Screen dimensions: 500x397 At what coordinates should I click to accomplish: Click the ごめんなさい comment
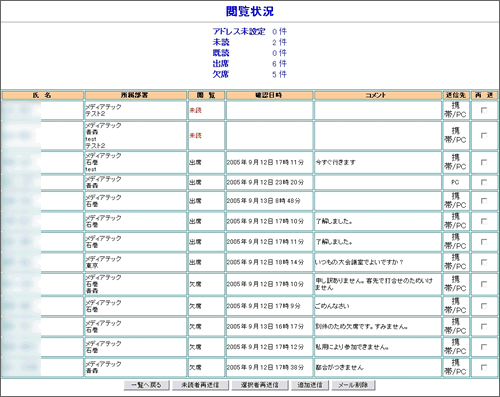pyautogui.click(x=332, y=306)
